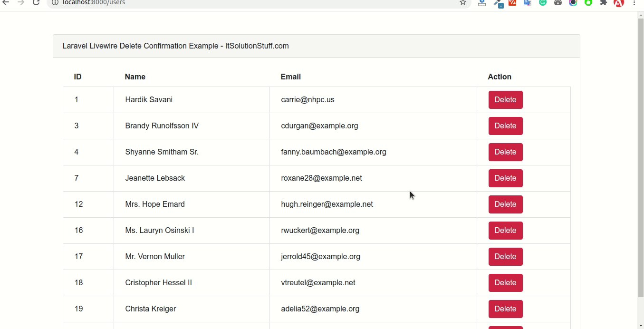Remove Jeanette Lebsack using the Delete button
This screenshot has height=329, width=644.
(505, 178)
